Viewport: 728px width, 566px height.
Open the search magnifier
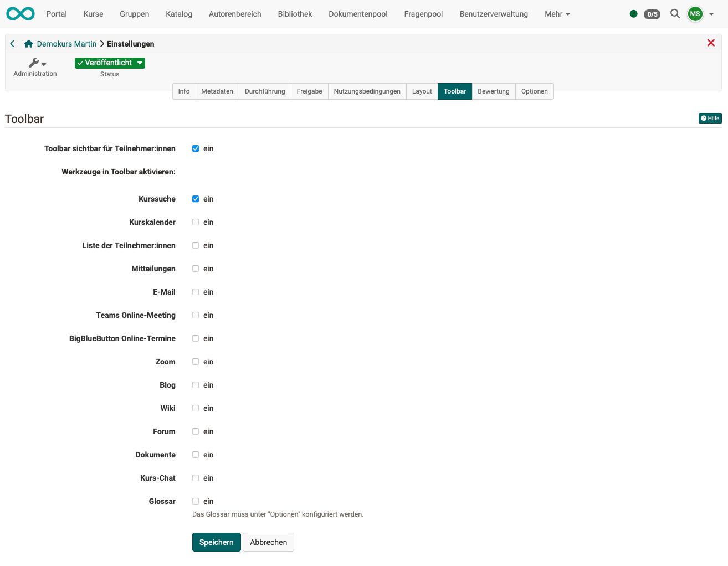pos(675,14)
